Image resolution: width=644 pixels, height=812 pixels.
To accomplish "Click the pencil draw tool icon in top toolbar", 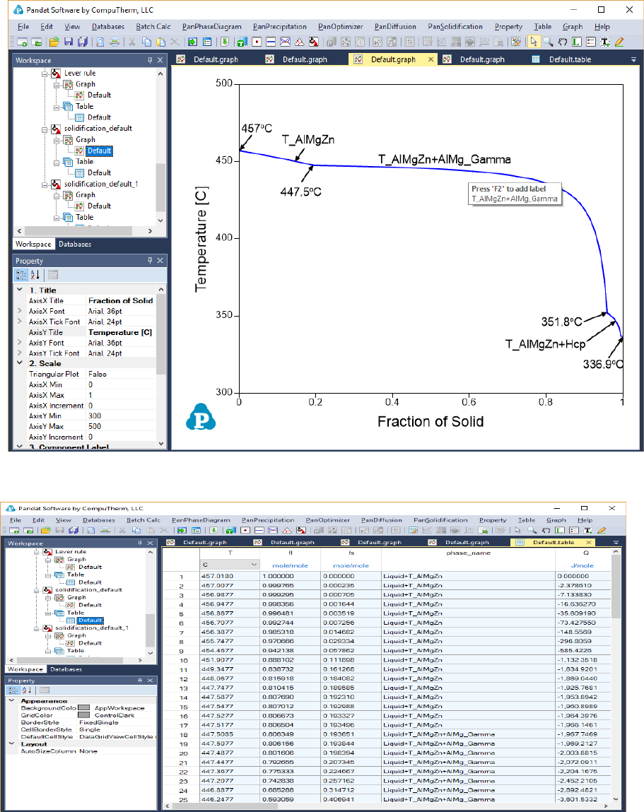I will pyautogui.click(x=619, y=42).
